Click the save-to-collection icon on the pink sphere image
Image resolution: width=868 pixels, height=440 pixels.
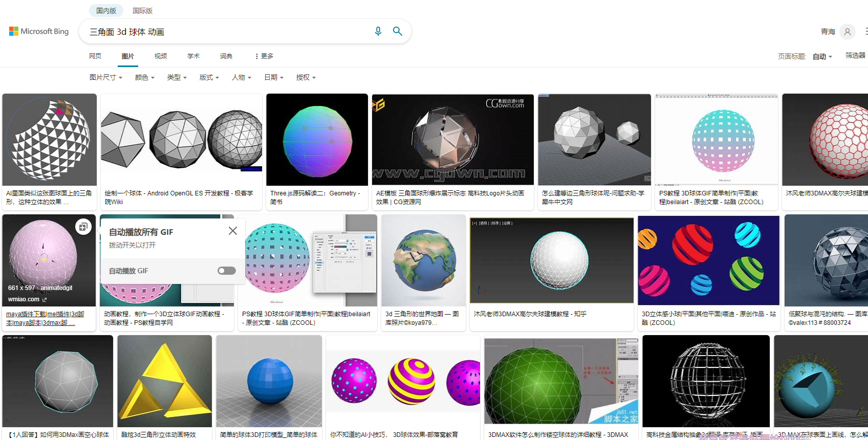[x=83, y=227]
